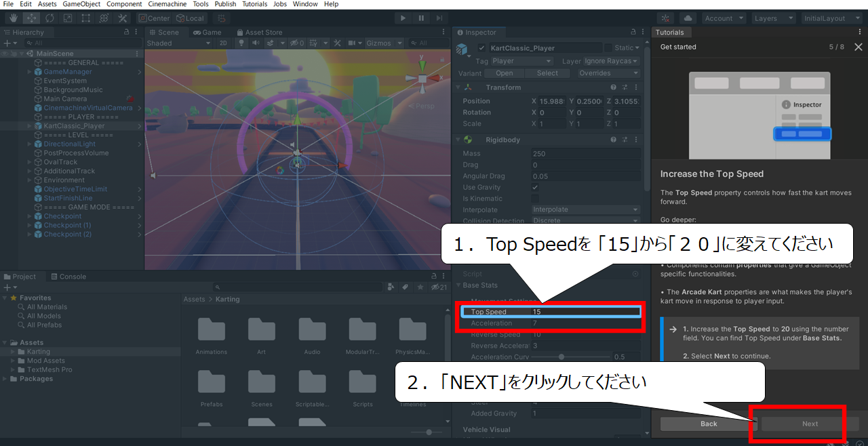868x446 pixels.
Task: Lock the Hierarchy panel
Action: (127, 32)
